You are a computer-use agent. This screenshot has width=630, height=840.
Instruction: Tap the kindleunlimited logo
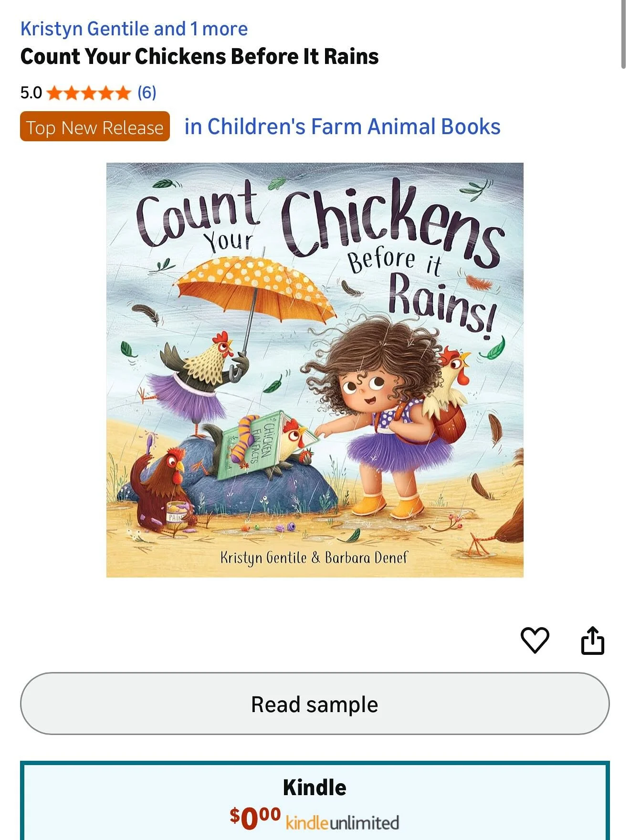coord(342,823)
